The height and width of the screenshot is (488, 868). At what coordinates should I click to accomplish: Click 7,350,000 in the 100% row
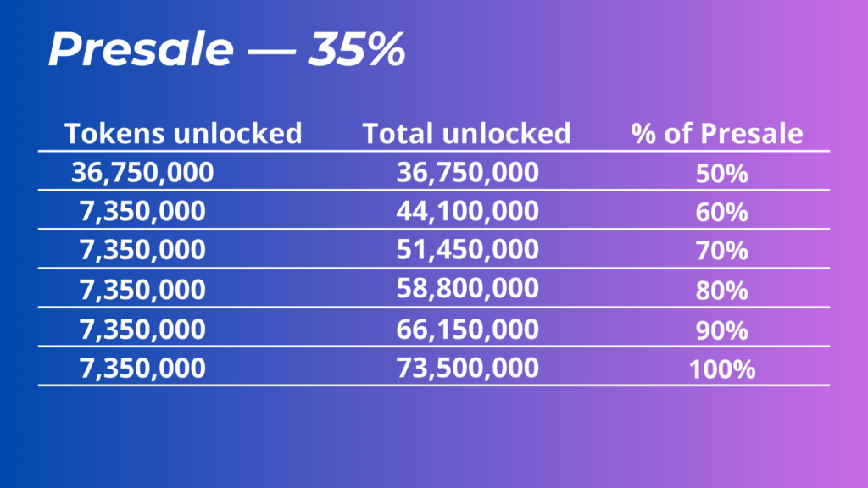[142, 368]
